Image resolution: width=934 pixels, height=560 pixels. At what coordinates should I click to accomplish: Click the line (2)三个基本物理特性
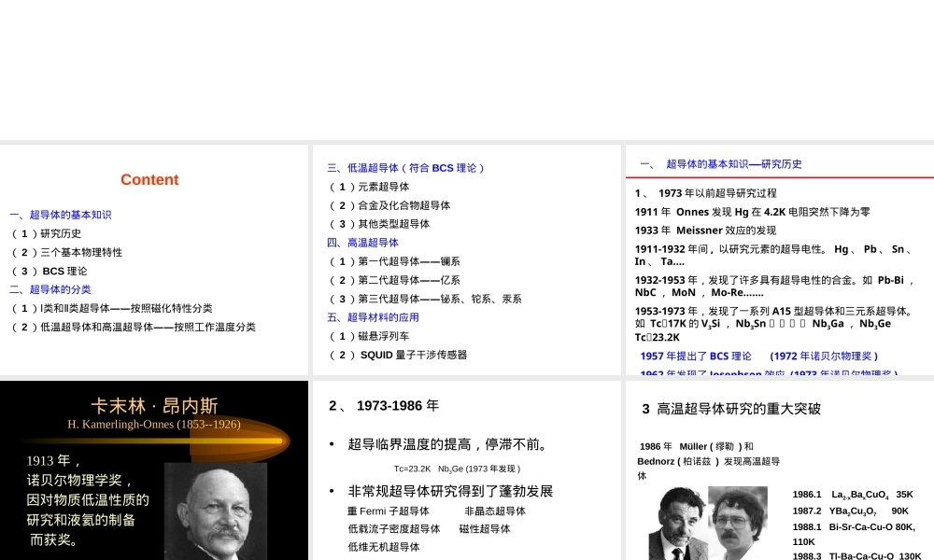pyautogui.click(x=66, y=252)
